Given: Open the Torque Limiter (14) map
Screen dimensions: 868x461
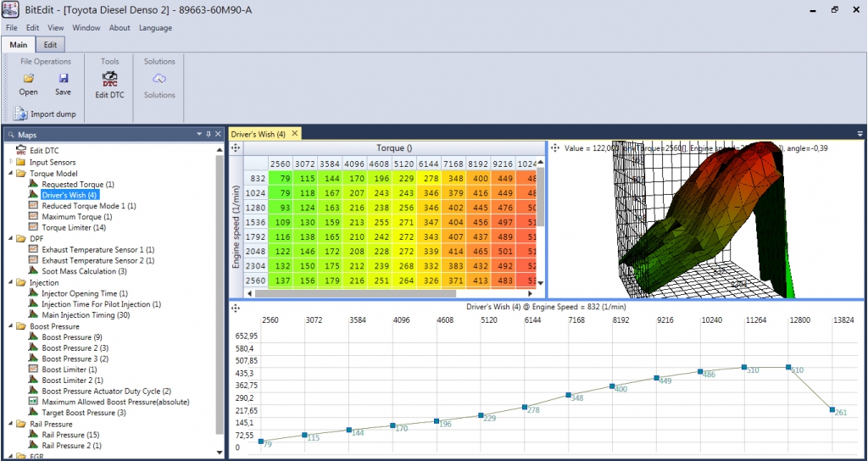Looking at the screenshot, I should (74, 227).
